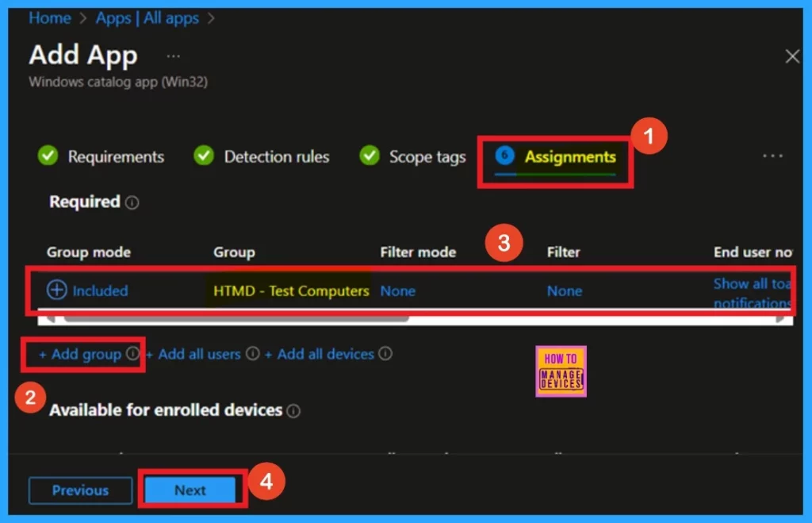This screenshot has height=523, width=812.
Task: Click + Add all devices link
Action: (x=319, y=354)
